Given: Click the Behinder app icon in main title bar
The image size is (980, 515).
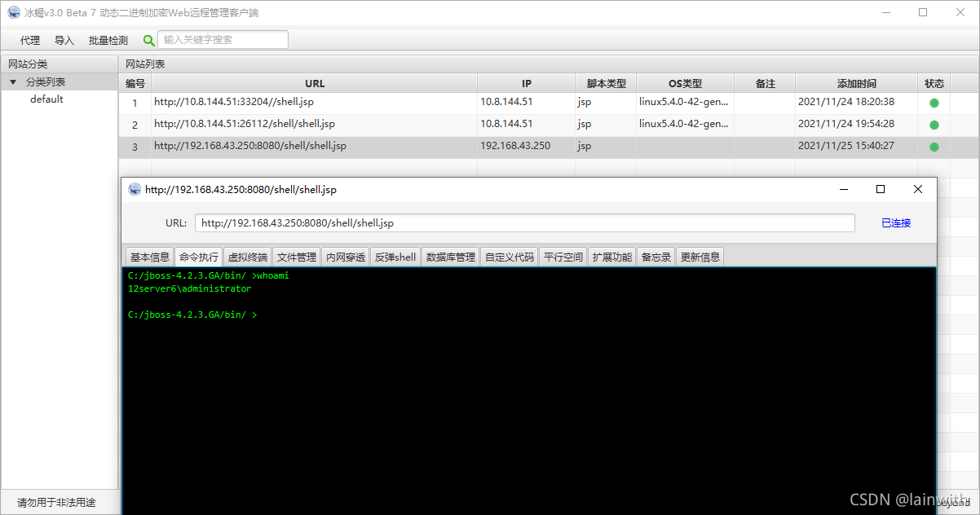Looking at the screenshot, I should 14,12.
